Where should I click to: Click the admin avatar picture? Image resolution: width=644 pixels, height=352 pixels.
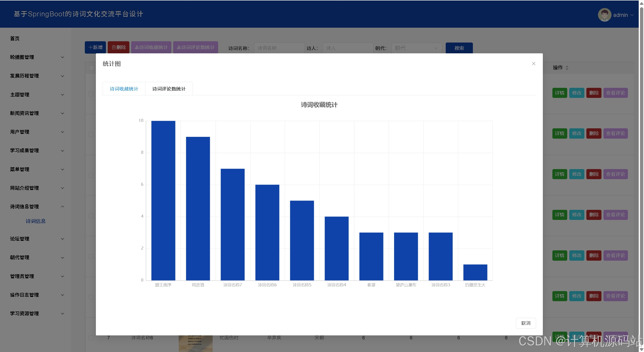[x=604, y=15]
